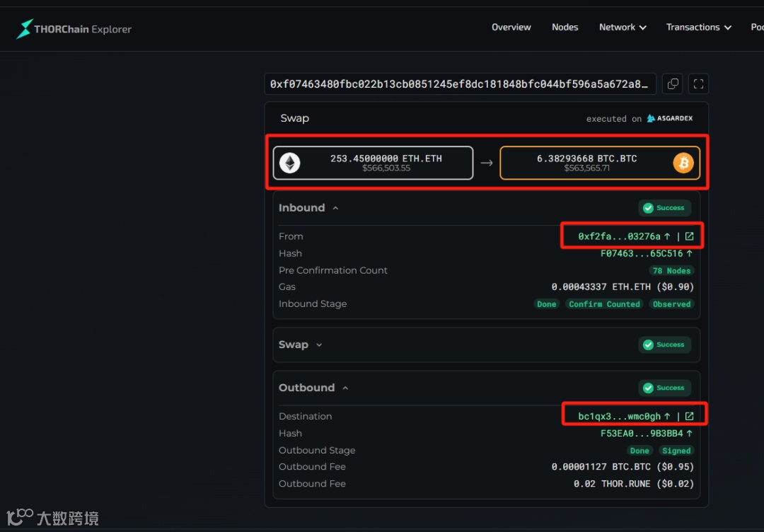Screen dimensions: 764x532
Task: Click the Pre Confirmation Count label
Action: pyautogui.click(x=333, y=270)
